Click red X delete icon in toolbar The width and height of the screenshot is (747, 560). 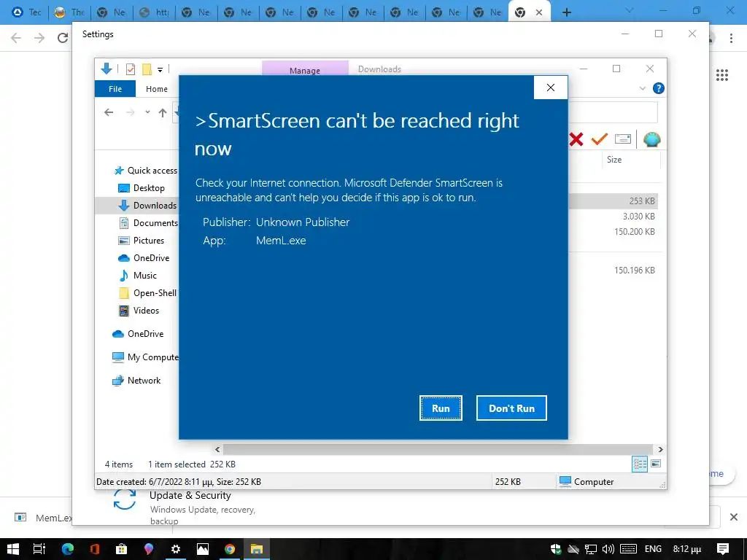pos(576,139)
